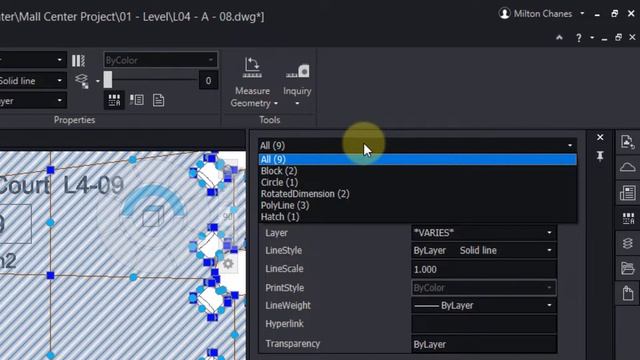
Task: Click the Hyperlink input field
Action: click(x=484, y=324)
